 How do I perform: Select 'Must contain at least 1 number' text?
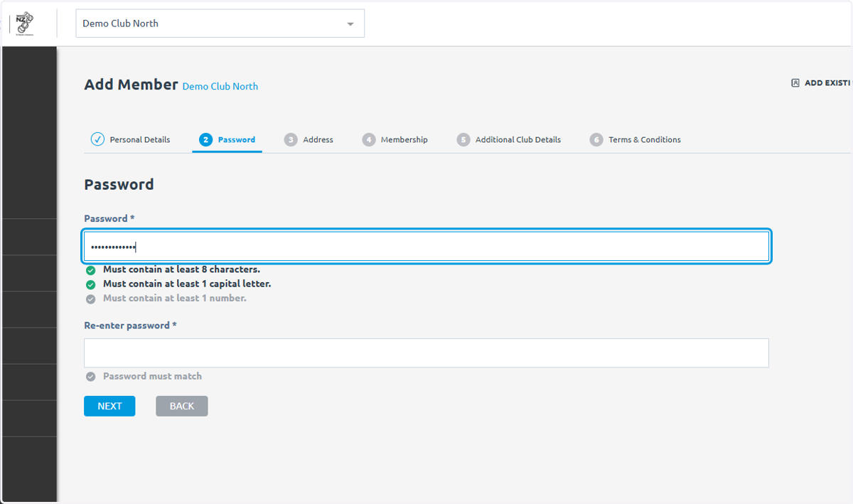pyautogui.click(x=175, y=298)
